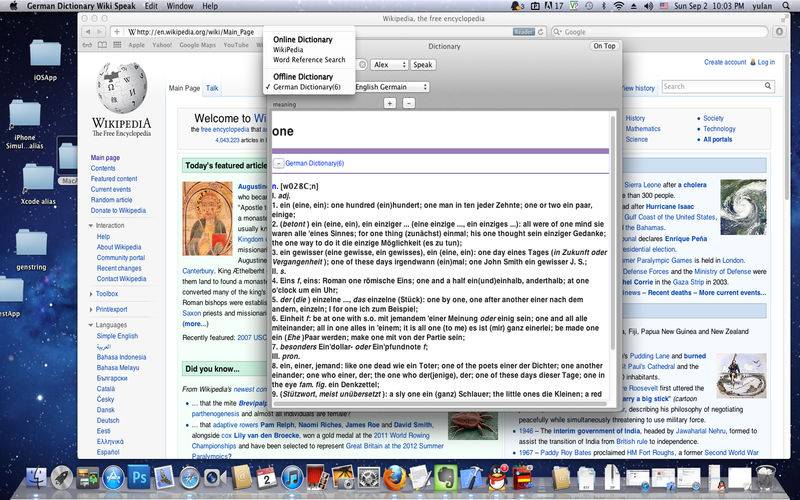Image resolution: width=800 pixels, height=500 pixels.
Task: Open the Apple bookmark in Safari bookmarks bar
Action: [136, 45]
